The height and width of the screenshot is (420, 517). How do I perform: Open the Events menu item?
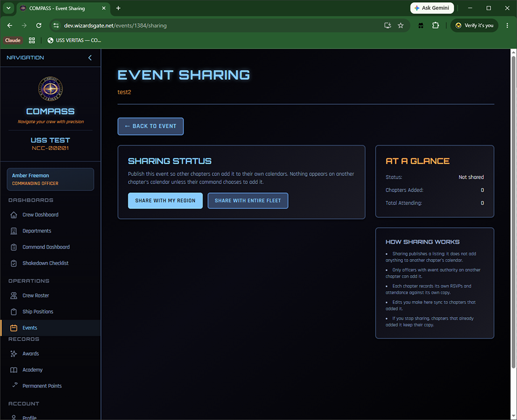pos(51,328)
